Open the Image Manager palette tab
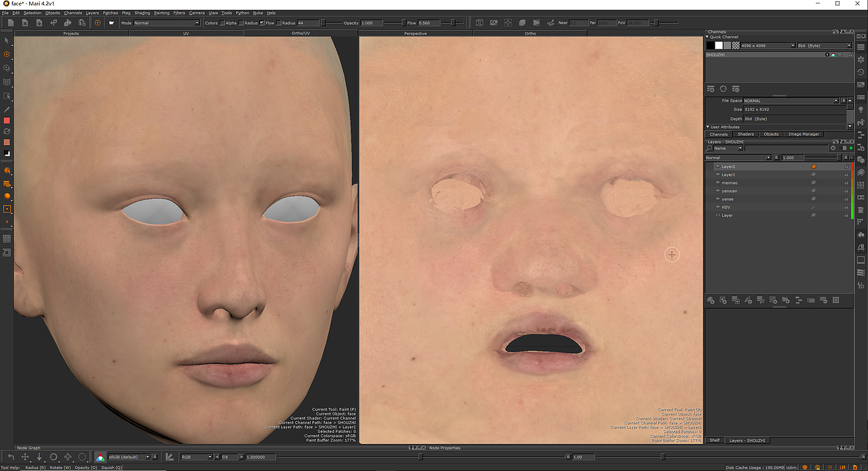The image size is (868, 471). pos(804,134)
